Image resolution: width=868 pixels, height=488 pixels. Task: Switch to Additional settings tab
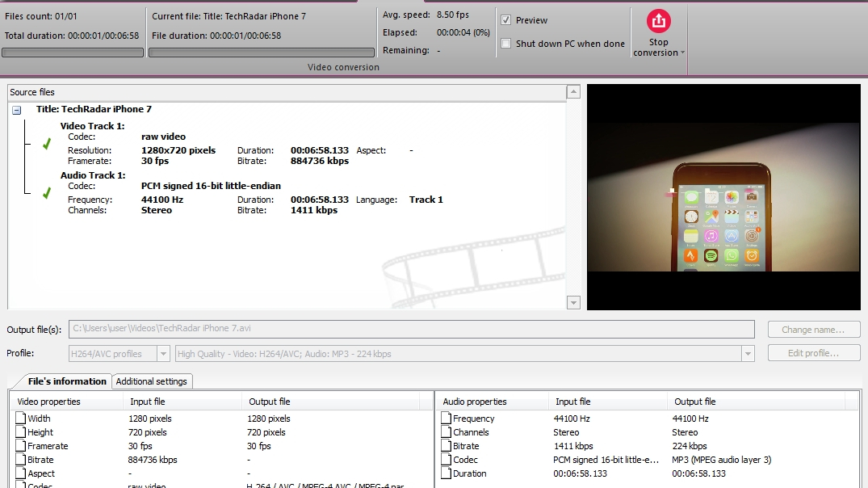click(152, 381)
